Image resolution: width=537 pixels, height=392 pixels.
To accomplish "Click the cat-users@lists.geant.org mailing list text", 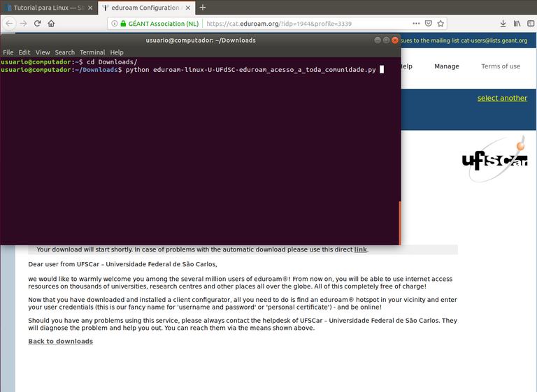I will pyautogui.click(x=494, y=41).
